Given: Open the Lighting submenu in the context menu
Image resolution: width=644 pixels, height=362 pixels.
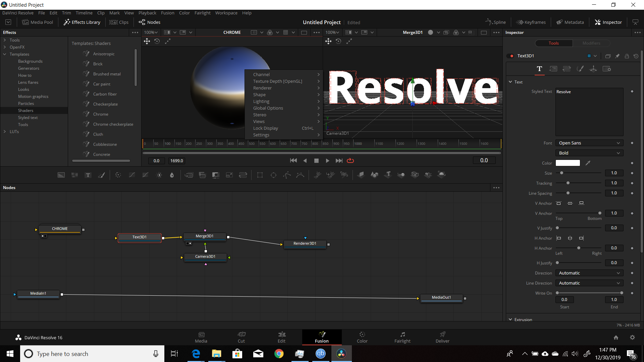Looking at the screenshot, I should tap(284, 101).
